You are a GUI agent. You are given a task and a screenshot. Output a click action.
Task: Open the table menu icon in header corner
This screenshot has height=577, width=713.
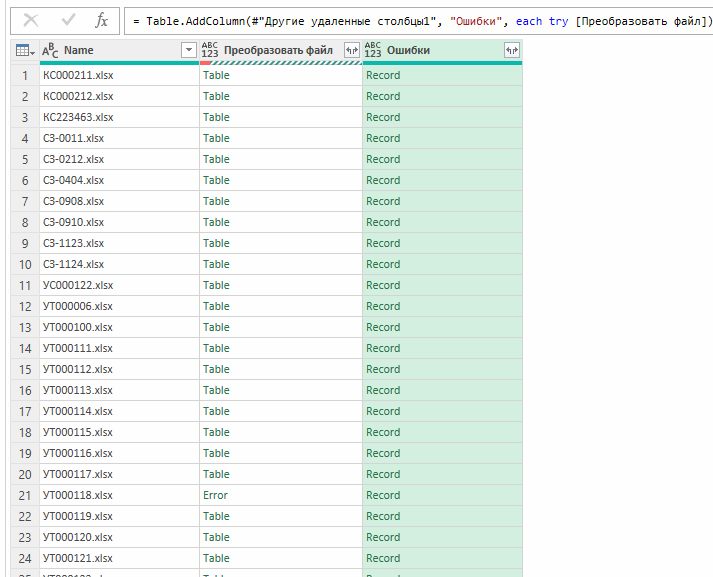point(25,50)
